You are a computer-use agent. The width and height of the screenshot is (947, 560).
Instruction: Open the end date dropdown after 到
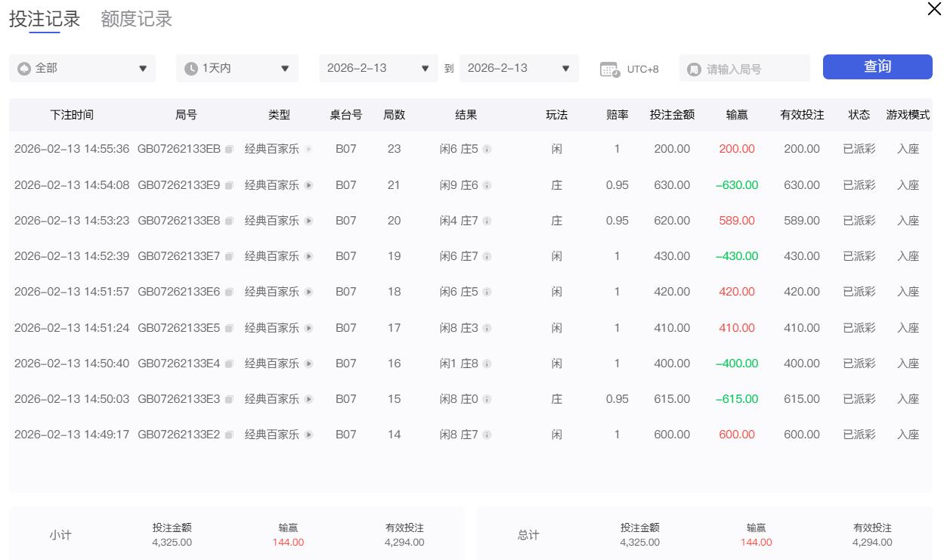[x=518, y=68]
